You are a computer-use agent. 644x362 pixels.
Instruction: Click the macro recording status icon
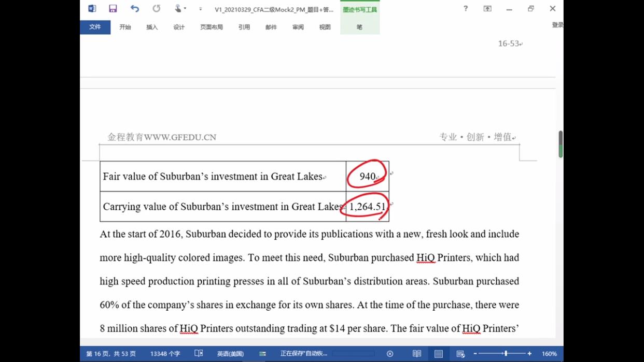(262, 354)
